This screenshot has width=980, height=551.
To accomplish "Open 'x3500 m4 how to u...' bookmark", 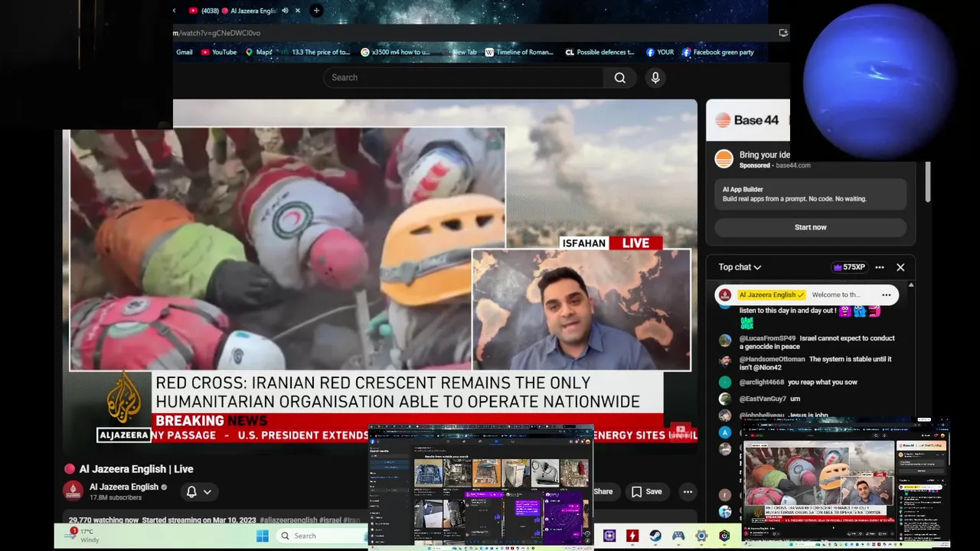I will click(396, 52).
